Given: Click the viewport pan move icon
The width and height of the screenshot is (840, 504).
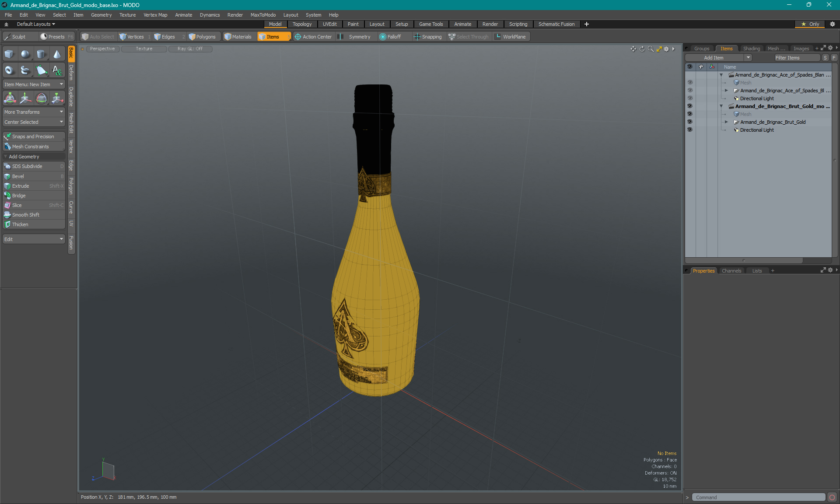Looking at the screenshot, I should click(x=633, y=49).
